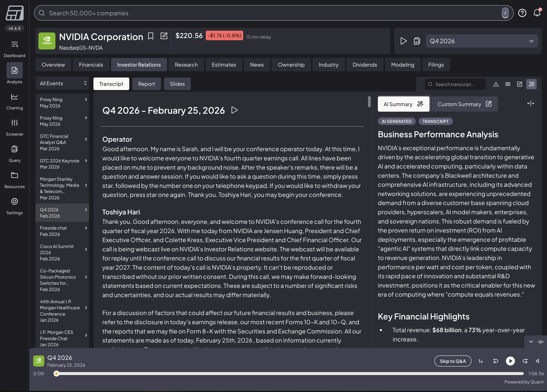Bookmark NVIDIA Corporation
Image resolution: width=547 pixels, height=392 pixels.
(151, 36)
